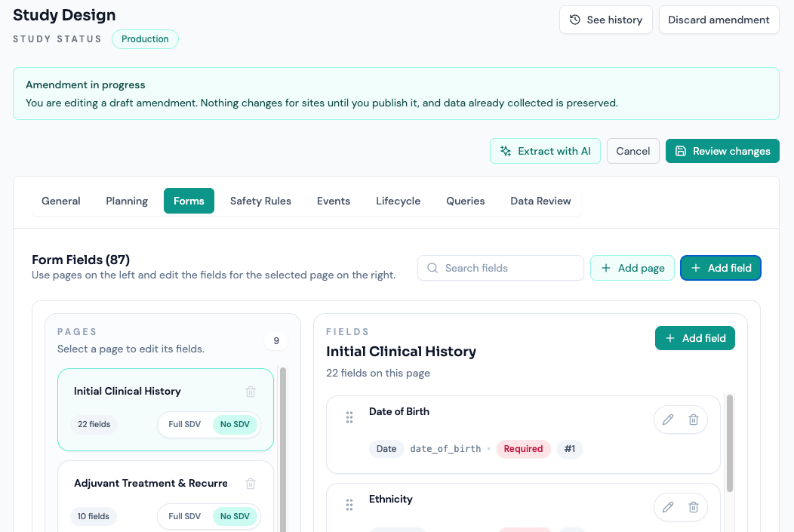The width and height of the screenshot is (794, 532).
Task: Click the save icon on Review changes
Action: point(681,151)
